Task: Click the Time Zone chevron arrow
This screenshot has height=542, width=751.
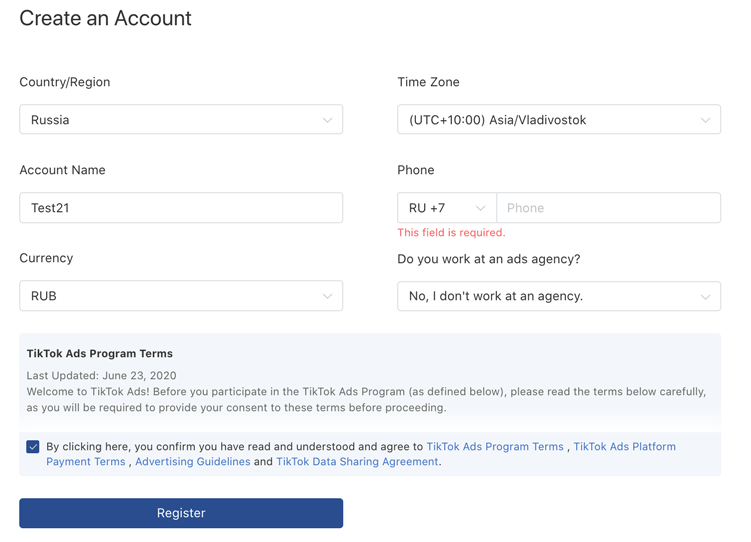Action: tap(705, 120)
